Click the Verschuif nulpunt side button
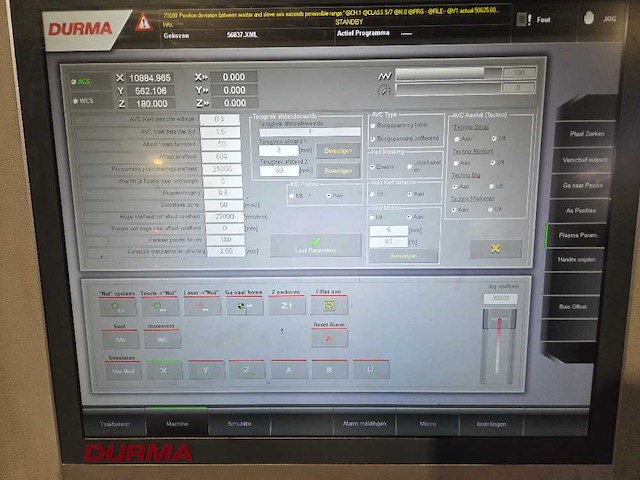 (584, 160)
